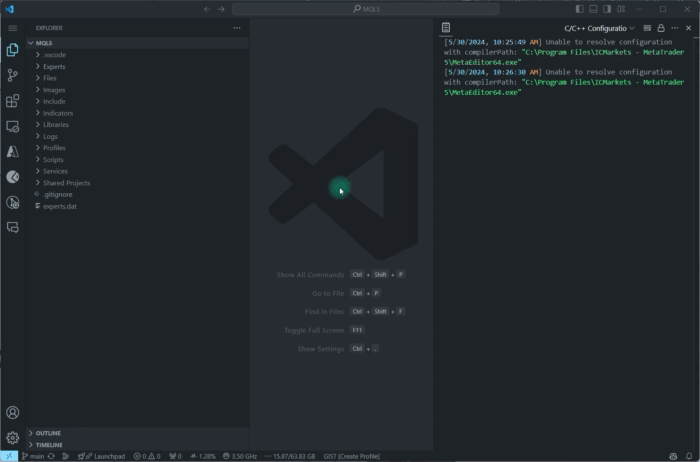Image resolution: width=700 pixels, height=462 pixels.
Task: Expand the Libraries folder
Action: pyautogui.click(x=137, y=125)
